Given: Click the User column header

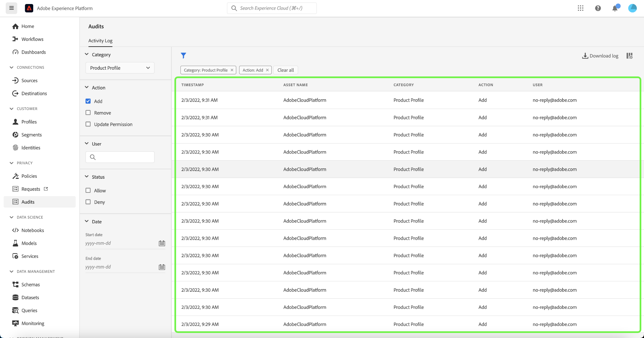Looking at the screenshot, I should [537, 85].
